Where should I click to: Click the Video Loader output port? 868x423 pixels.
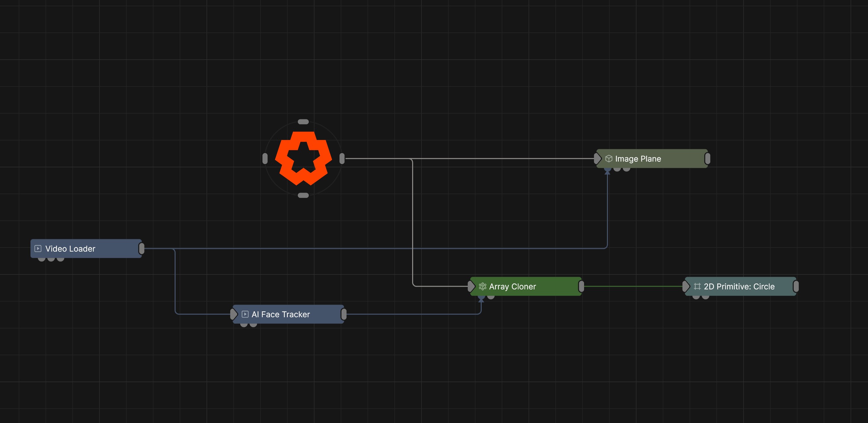(x=141, y=249)
